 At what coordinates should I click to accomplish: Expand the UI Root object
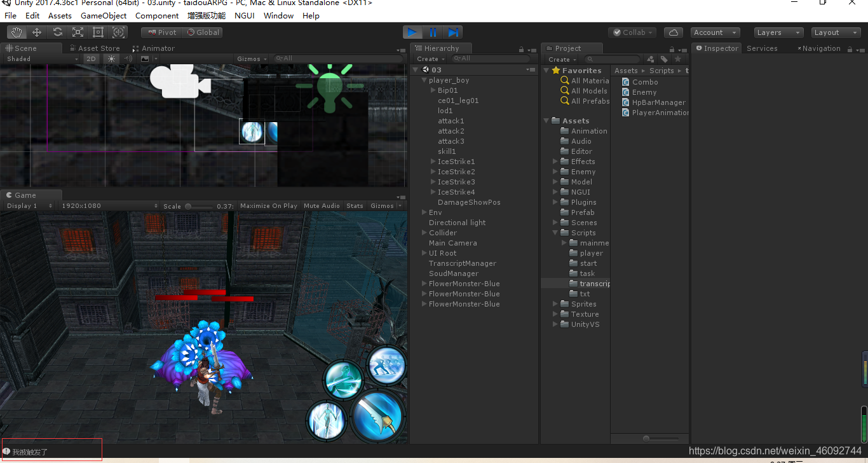424,253
